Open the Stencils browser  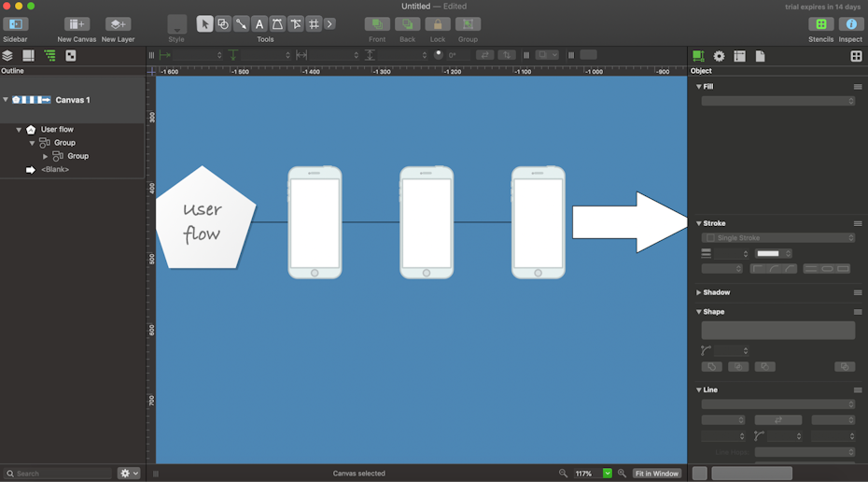point(820,24)
